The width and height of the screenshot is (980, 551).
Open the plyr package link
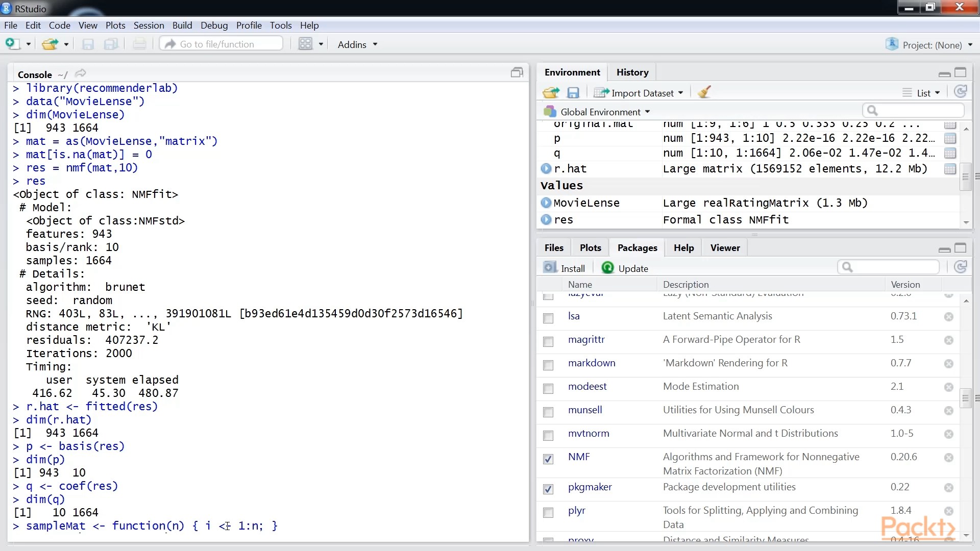tap(577, 511)
